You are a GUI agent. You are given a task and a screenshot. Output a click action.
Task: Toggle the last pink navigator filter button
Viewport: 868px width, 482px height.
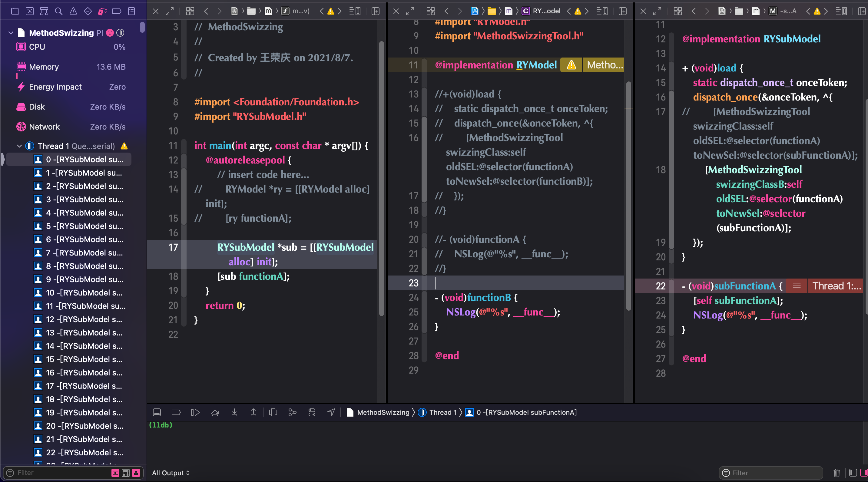[136, 473]
